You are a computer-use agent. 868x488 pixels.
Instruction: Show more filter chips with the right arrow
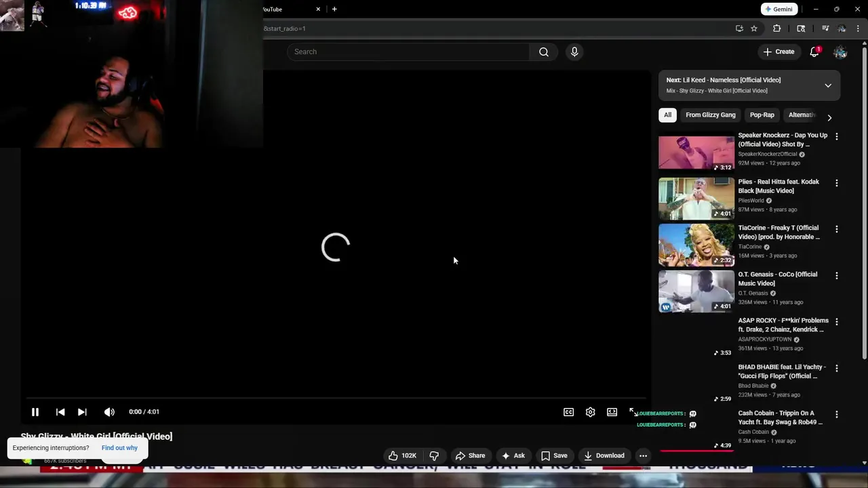pos(829,117)
